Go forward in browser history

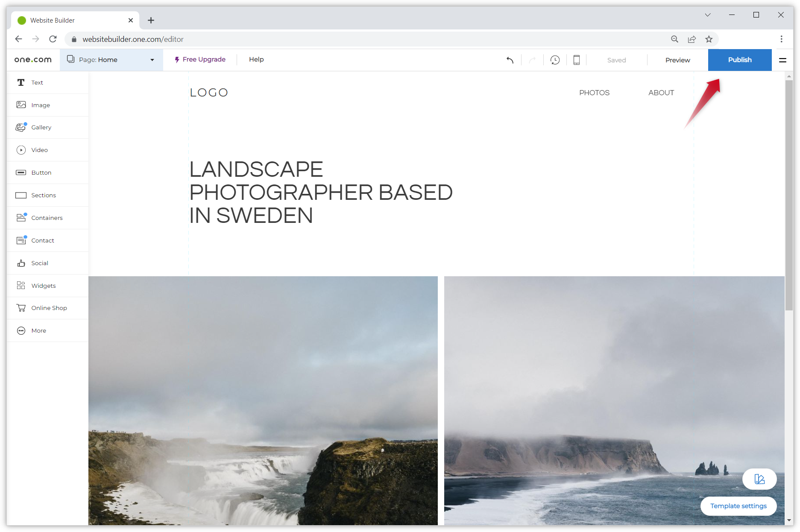pyautogui.click(x=36, y=39)
